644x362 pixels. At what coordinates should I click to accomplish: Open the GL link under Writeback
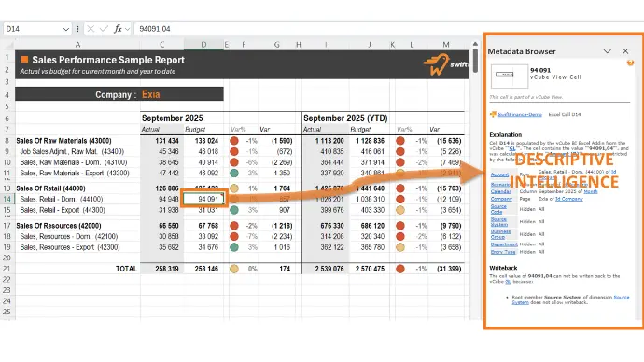coord(508,282)
